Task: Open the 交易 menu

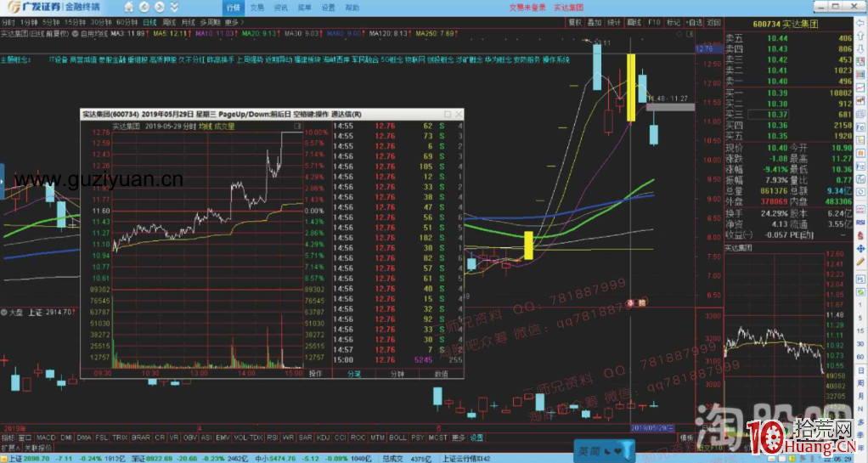Action: coord(257,8)
